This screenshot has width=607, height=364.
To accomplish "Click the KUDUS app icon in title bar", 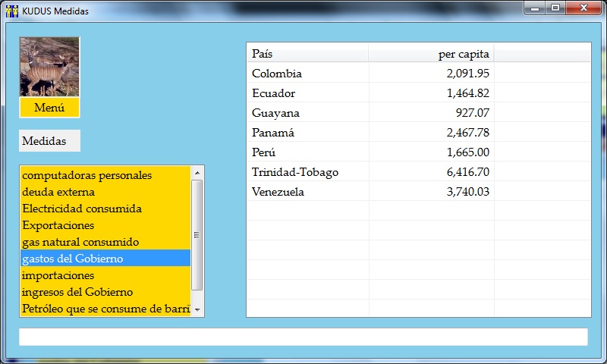I will (x=11, y=11).
